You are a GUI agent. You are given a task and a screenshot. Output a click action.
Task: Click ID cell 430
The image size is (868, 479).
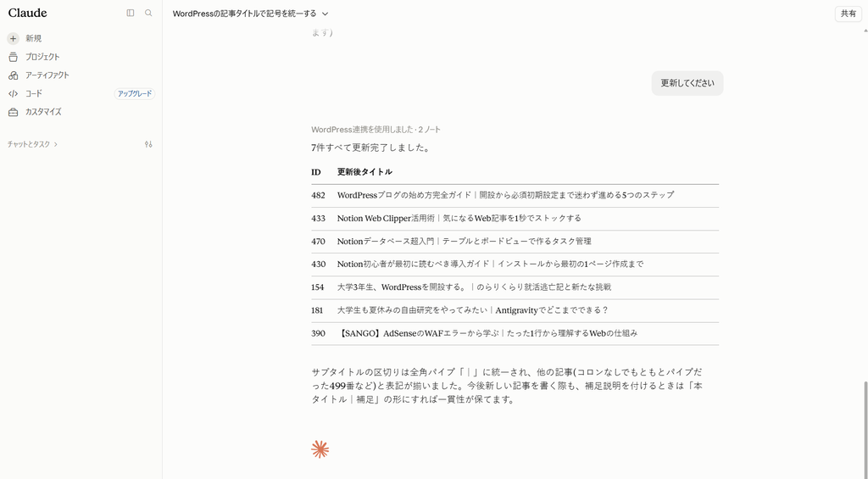tap(319, 265)
